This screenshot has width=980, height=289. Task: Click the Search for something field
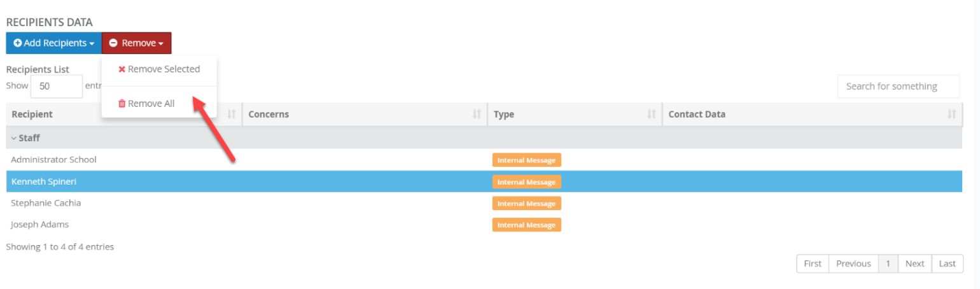[x=899, y=87]
